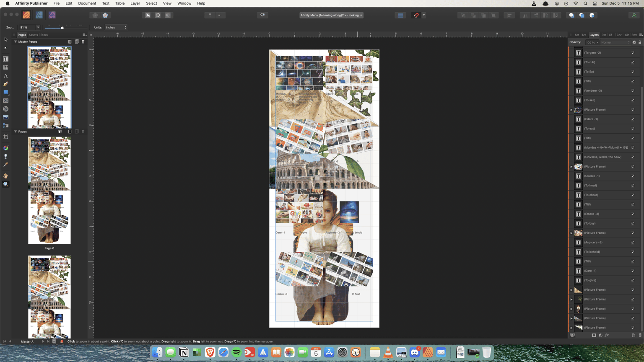Image resolution: width=644 pixels, height=362 pixels.
Task: Open the Pages panel options menu
Action: click(x=84, y=35)
